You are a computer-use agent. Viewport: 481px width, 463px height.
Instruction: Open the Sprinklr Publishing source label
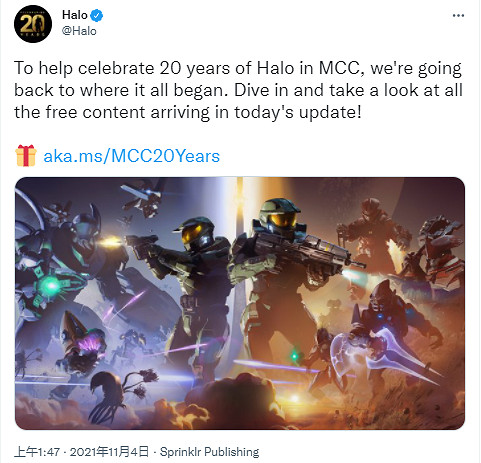click(209, 452)
